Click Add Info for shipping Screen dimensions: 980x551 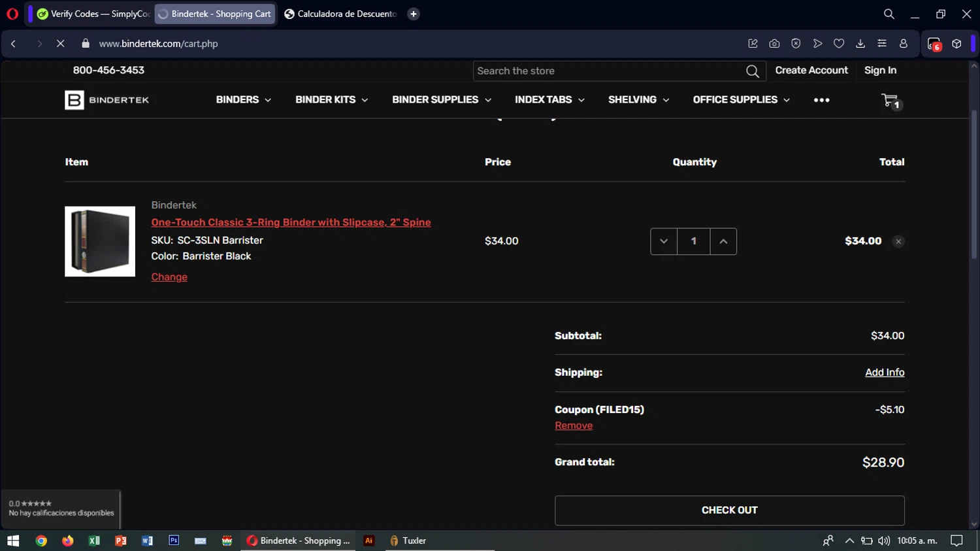(x=885, y=372)
